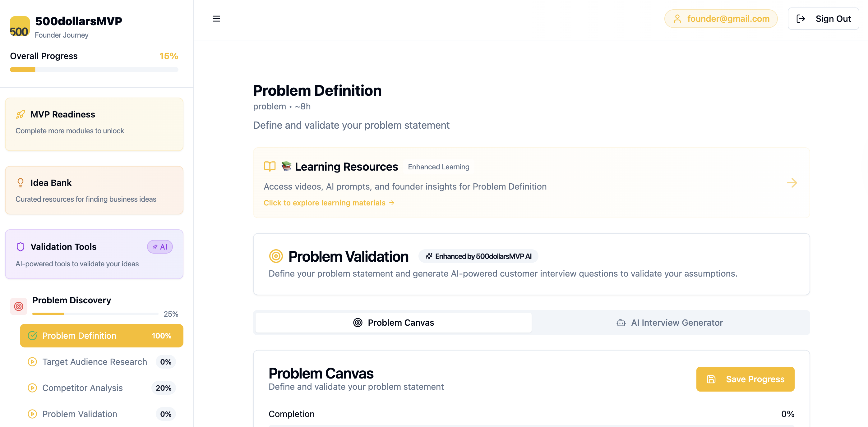This screenshot has height=427, width=868.
Task: Click the MVP Readiness rocket icon
Action: click(21, 114)
